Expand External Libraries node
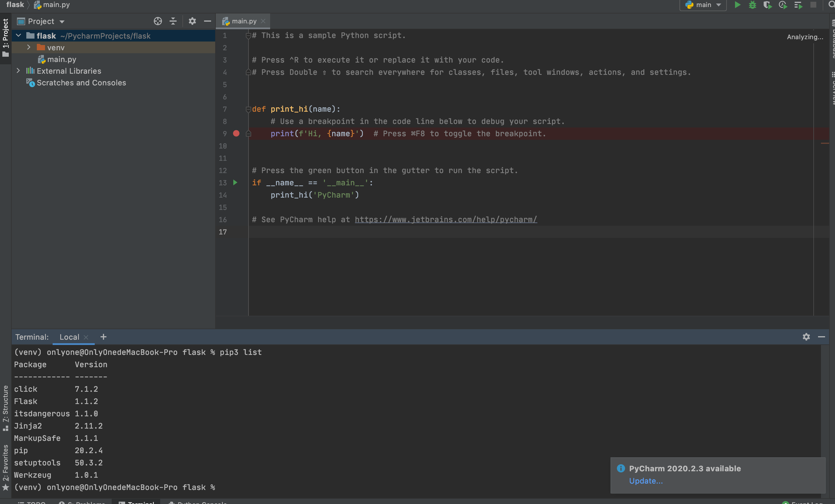 (x=18, y=71)
